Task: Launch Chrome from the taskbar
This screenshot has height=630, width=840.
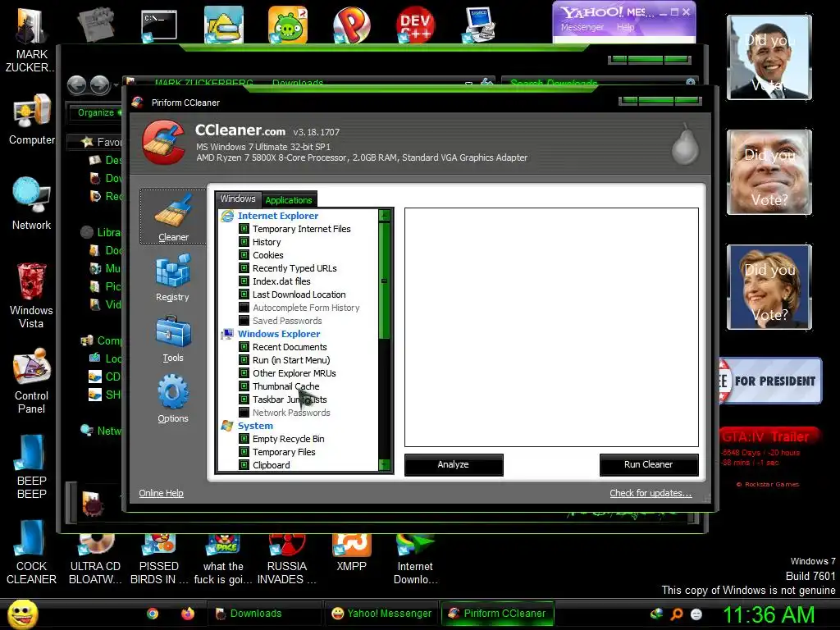Action: tap(153, 614)
